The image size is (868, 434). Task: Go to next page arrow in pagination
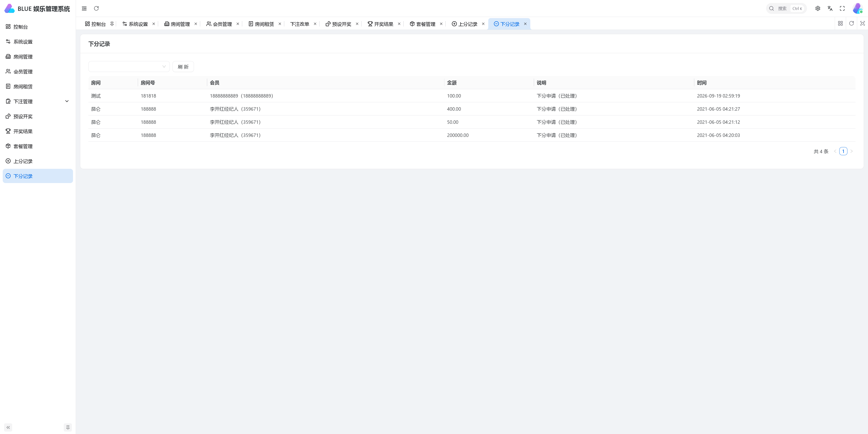(851, 151)
